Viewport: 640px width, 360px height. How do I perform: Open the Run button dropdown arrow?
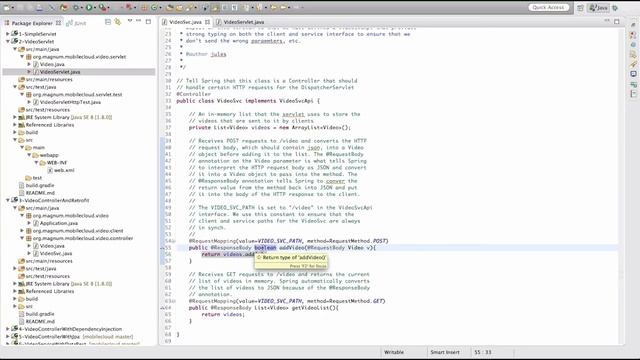coord(95,7)
